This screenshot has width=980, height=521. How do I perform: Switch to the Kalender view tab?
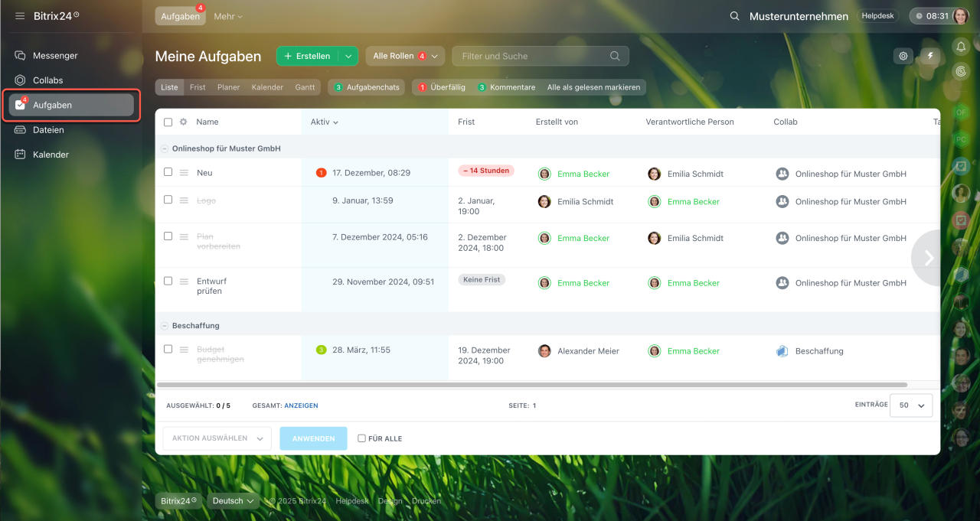(x=267, y=87)
